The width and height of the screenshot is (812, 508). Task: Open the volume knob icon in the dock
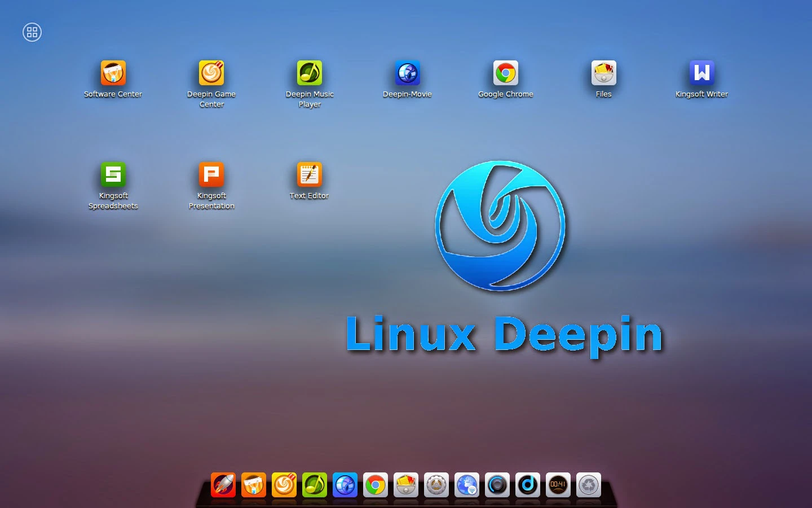pos(497,485)
